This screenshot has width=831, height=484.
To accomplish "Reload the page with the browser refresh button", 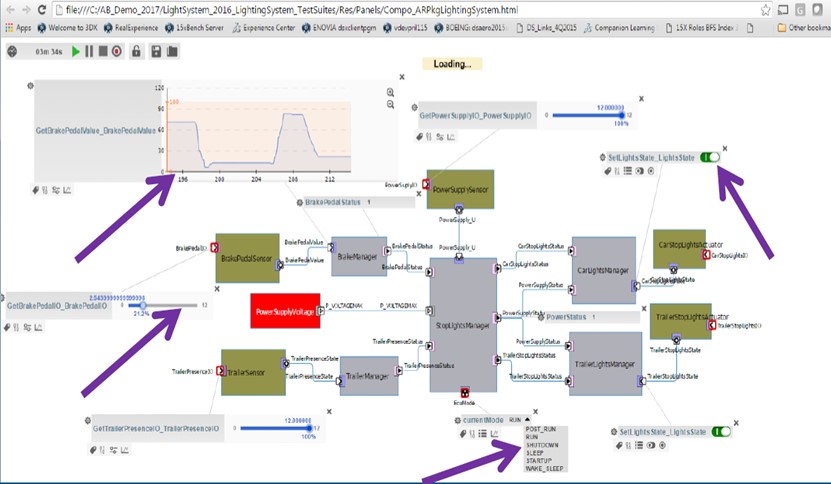I will (x=42, y=10).
